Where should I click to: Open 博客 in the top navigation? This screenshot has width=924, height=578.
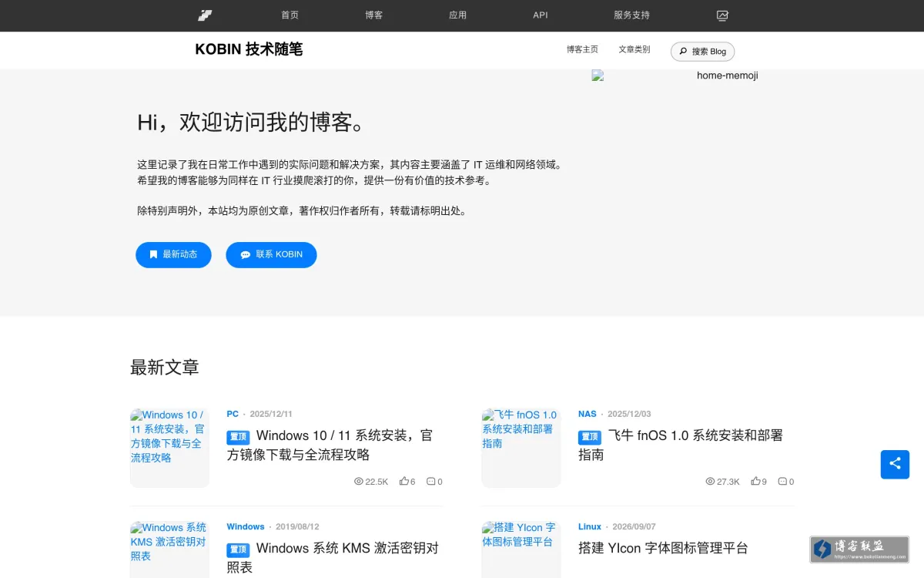(x=373, y=15)
